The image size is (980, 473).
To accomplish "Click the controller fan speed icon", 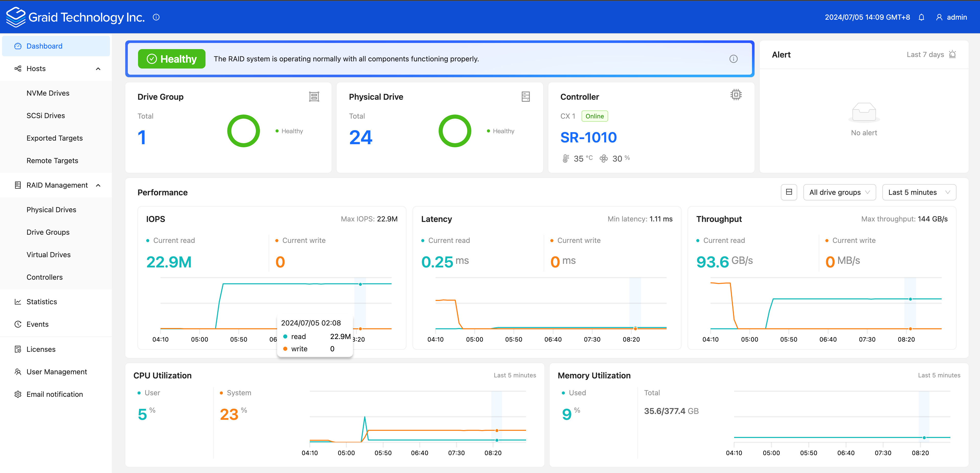I will (x=603, y=158).
